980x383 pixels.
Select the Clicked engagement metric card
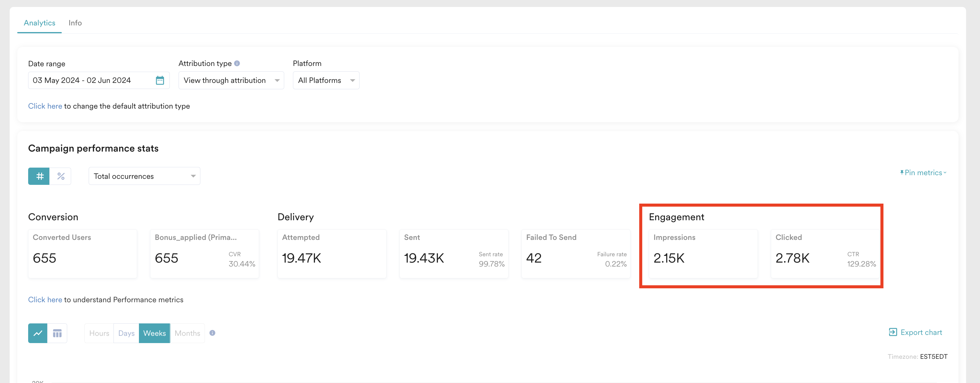(825, 254)
